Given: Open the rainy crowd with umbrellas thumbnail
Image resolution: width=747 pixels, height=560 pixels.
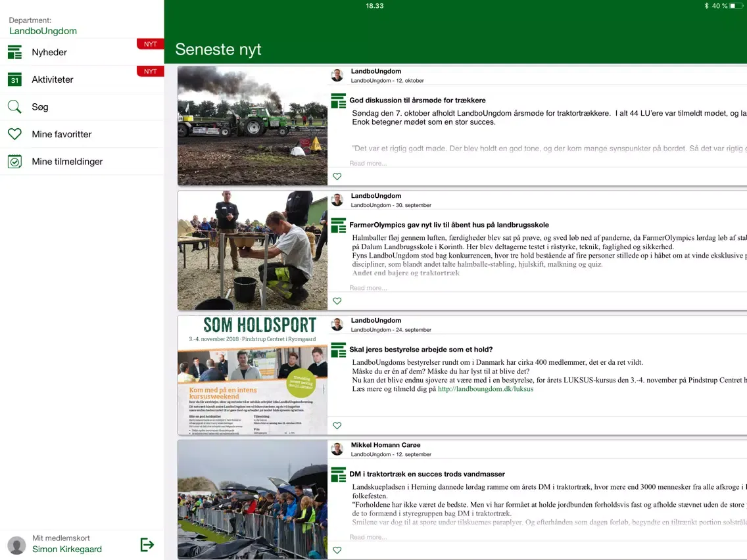Looking at the screenshot, I should 253,500.
